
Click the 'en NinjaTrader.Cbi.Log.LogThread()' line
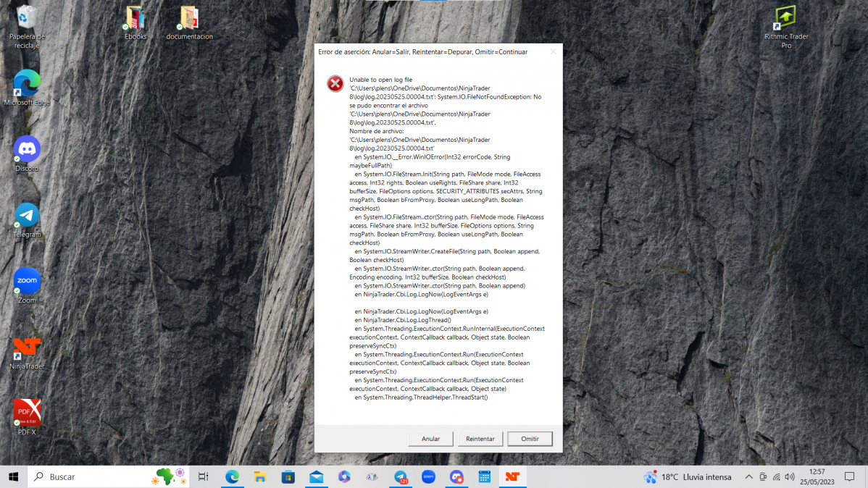click(x=402, y=320)
